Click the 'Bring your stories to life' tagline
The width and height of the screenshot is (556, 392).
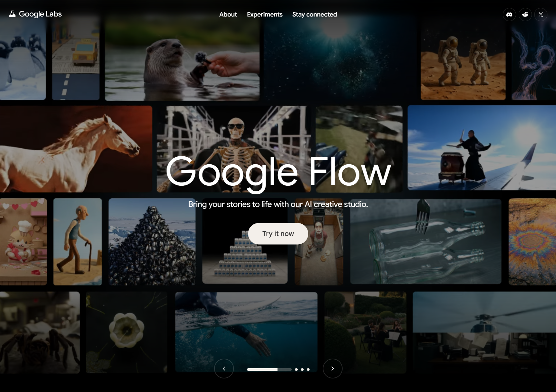pyautogui.click(x=278, y=204)
